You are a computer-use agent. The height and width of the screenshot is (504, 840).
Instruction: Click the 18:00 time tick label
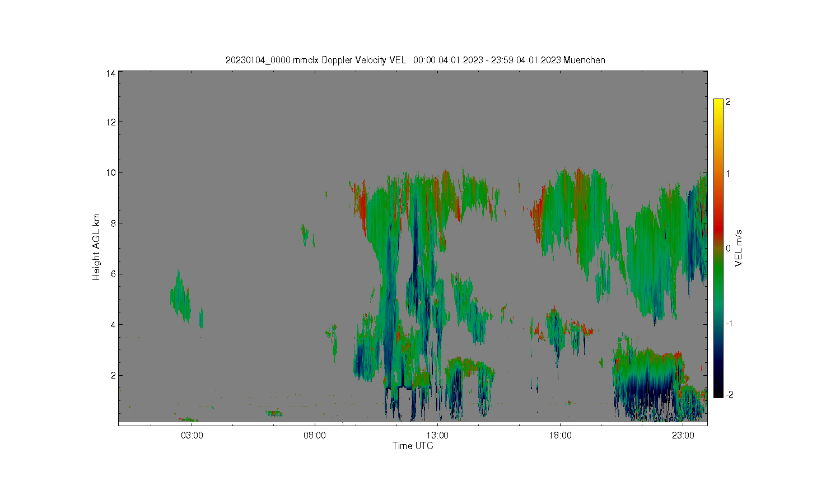(560, 435)
